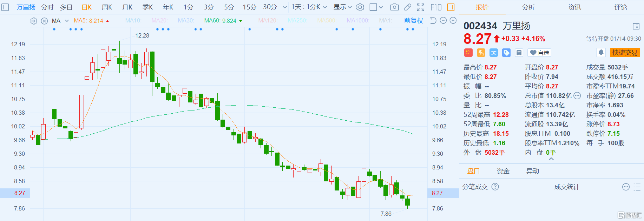The height and width of the screenshot is (221, 644).
Task: Toggle MA1000 indicator line
Action: pos(358,21)
